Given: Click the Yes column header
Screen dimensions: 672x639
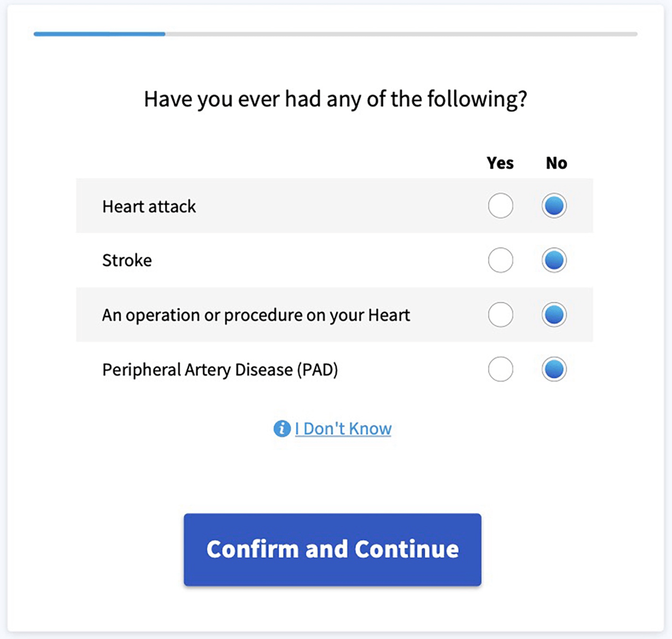Looking at the screenshot, I should tap(500, 163).
